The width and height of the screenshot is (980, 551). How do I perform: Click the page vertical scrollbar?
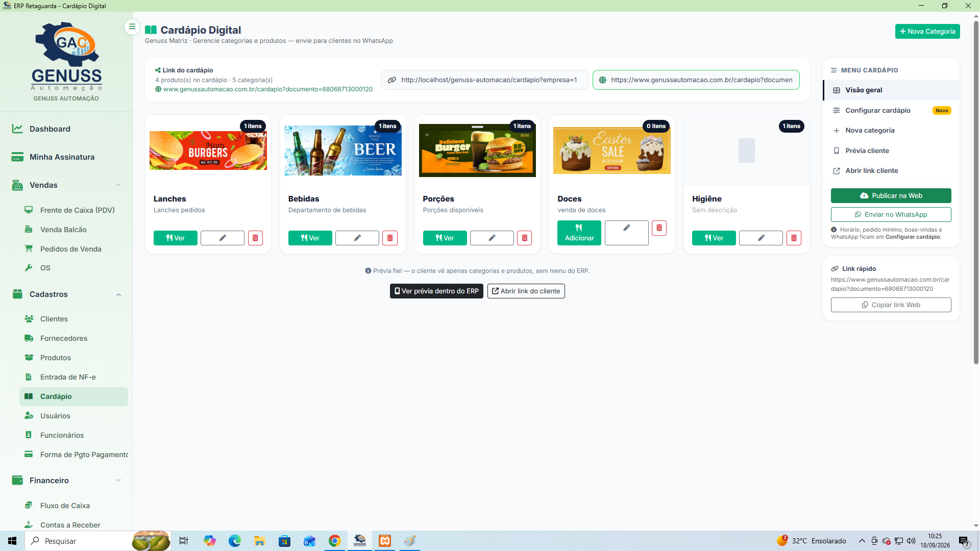pos(976,193)
